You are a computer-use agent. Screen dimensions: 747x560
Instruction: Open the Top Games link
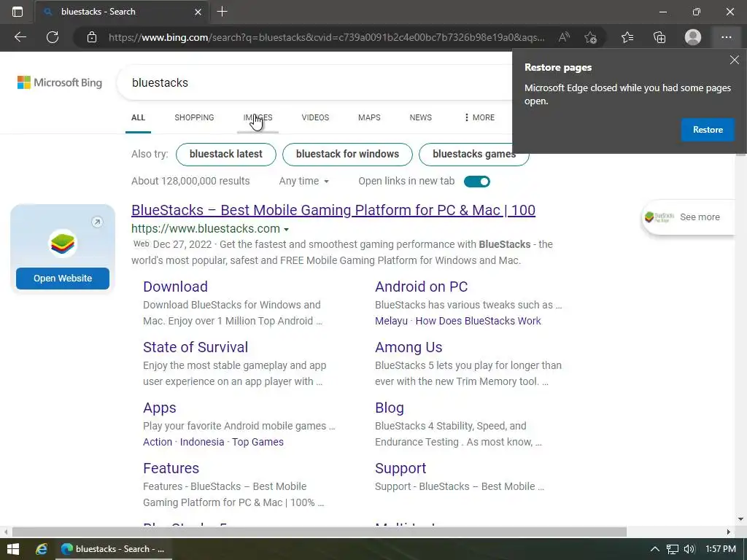(258, 442)
